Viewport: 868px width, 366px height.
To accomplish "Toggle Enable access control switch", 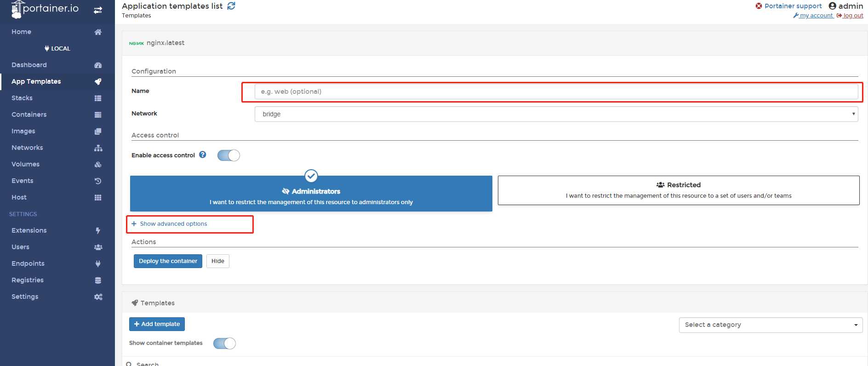I will (x=228, y=155).
